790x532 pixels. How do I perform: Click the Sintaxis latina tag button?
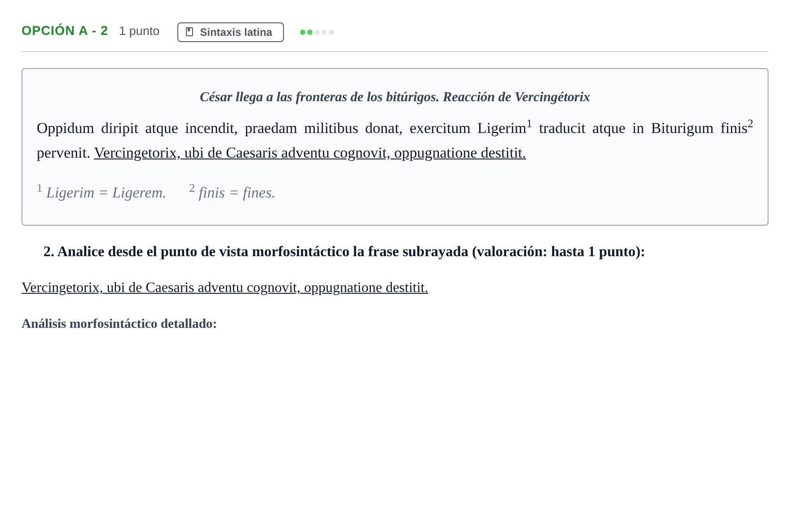(230, 32)
